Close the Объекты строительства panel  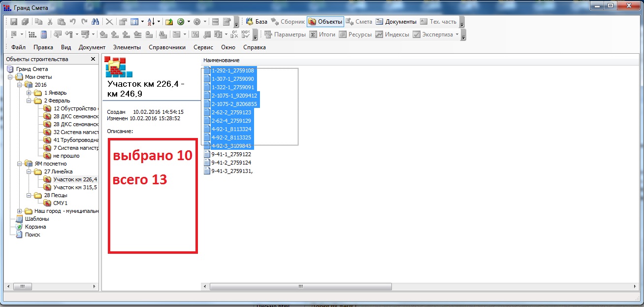93,59
